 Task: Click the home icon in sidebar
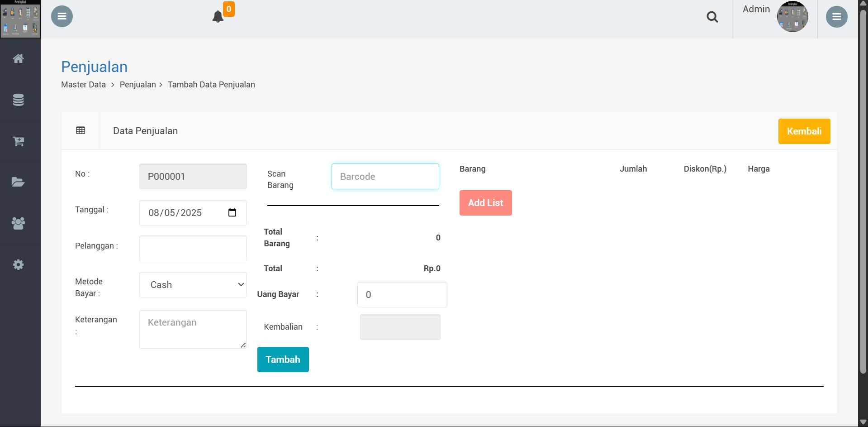[19, 59]
